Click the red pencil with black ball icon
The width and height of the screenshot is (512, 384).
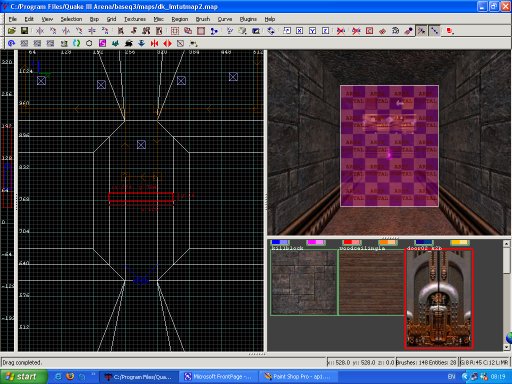408,31
